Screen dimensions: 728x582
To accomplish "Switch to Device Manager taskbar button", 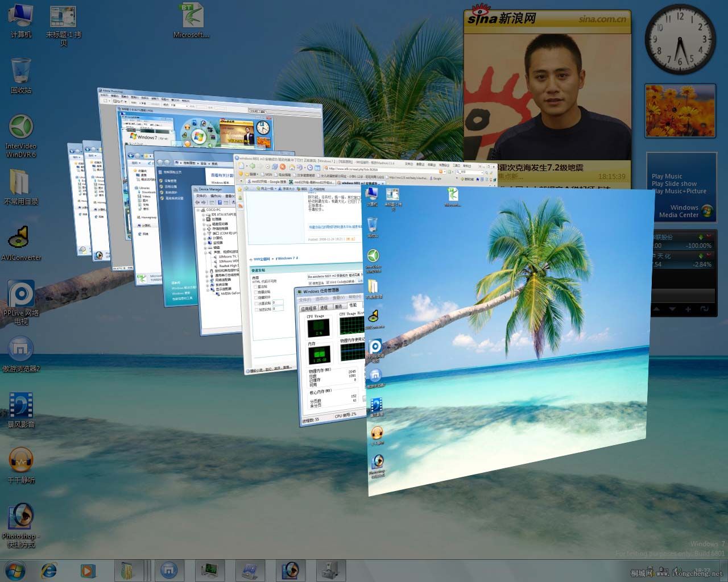I will (x=331, y=570).
